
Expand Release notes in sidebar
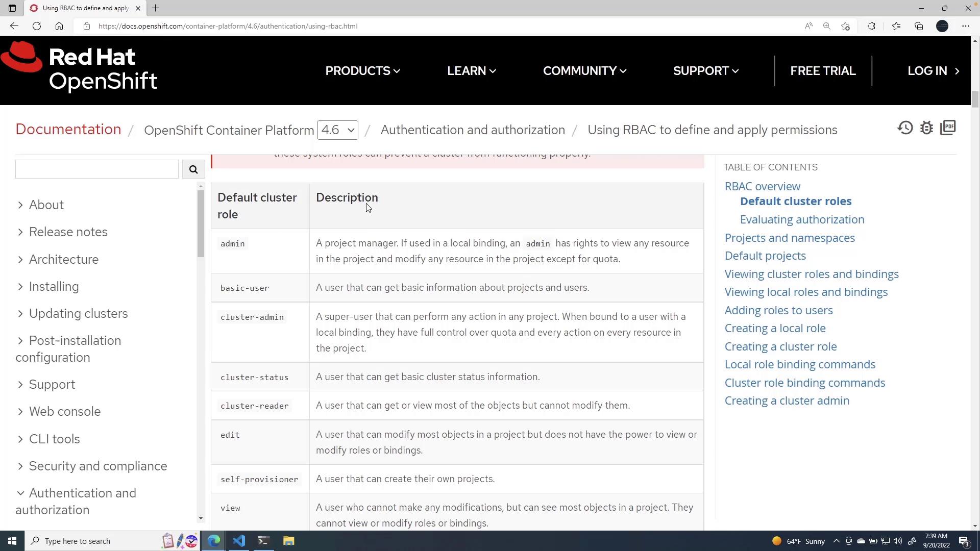(x=62, y=232)
